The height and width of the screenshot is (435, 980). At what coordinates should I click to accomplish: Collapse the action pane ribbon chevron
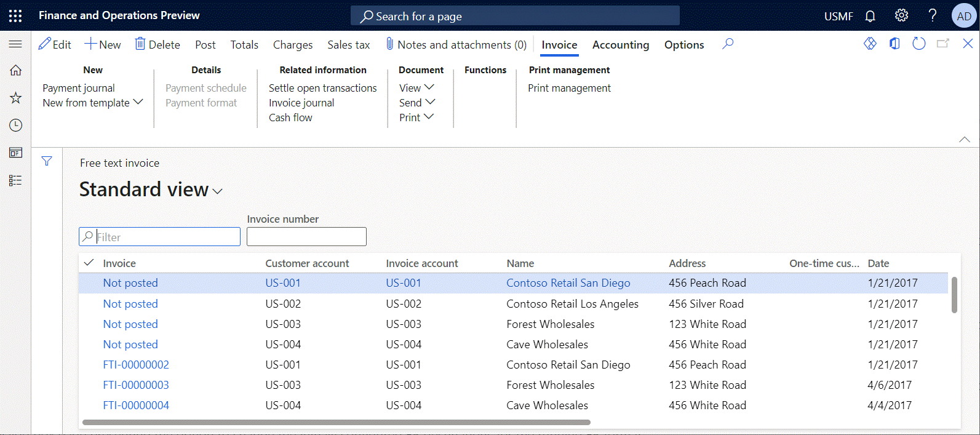(965, 139)
